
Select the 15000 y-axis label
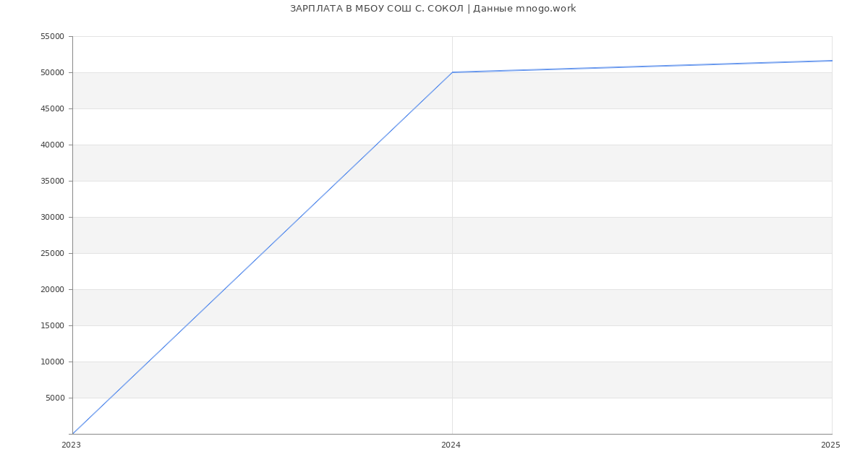[52, 325]
